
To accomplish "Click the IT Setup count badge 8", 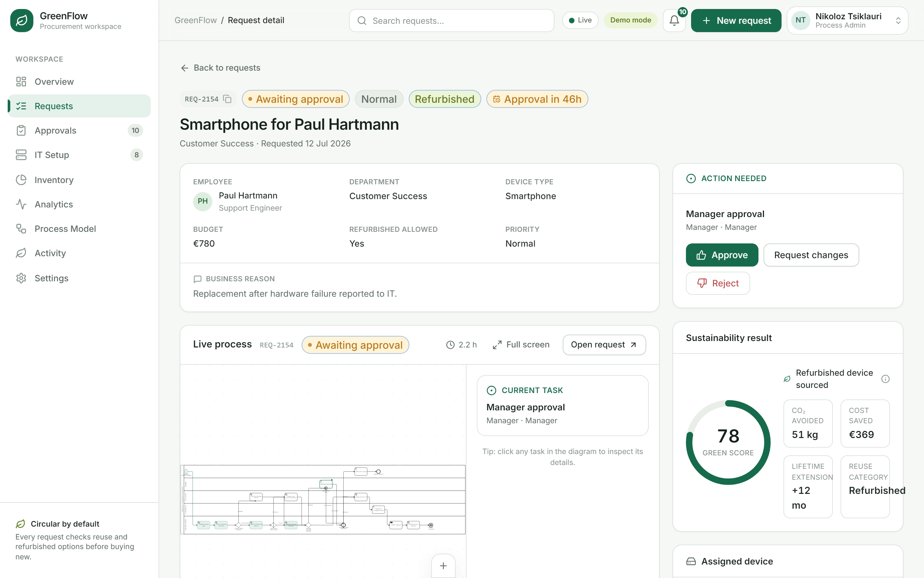I will pyautogui.click(x=136, y=155).
